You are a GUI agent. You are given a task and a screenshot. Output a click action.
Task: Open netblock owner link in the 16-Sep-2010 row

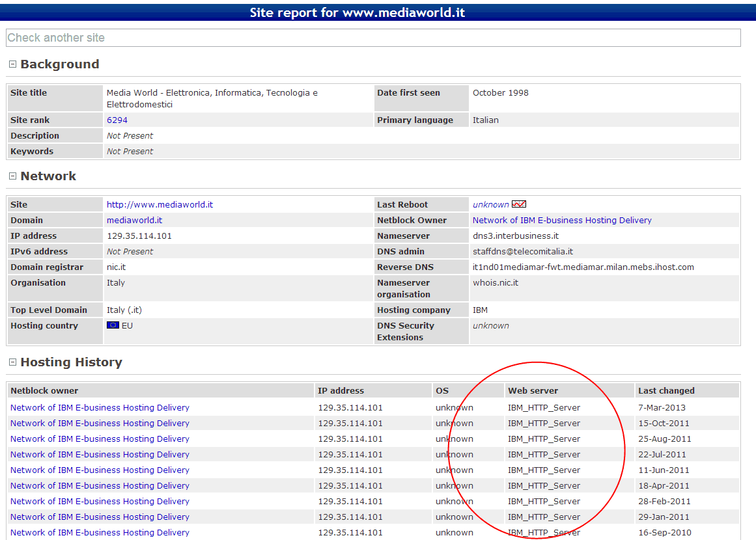coord(100,532)
